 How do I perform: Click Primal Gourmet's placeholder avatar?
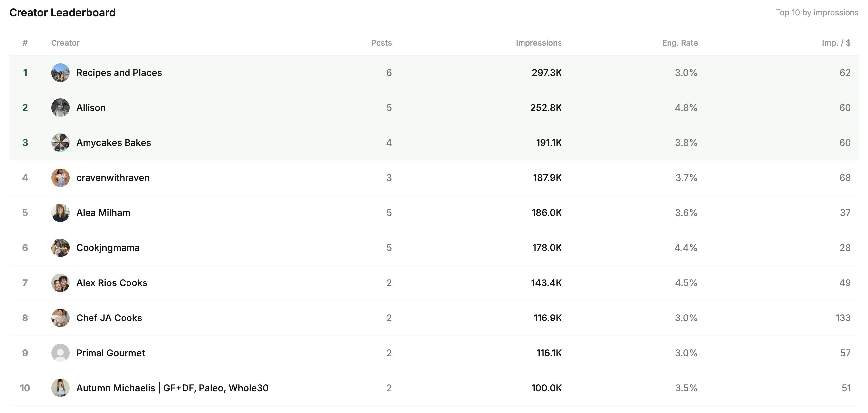[x=60, y=353]
